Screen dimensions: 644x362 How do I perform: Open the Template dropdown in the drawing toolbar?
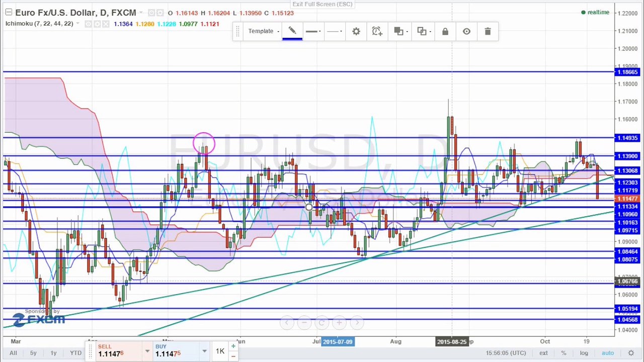(x=264, y=31)
